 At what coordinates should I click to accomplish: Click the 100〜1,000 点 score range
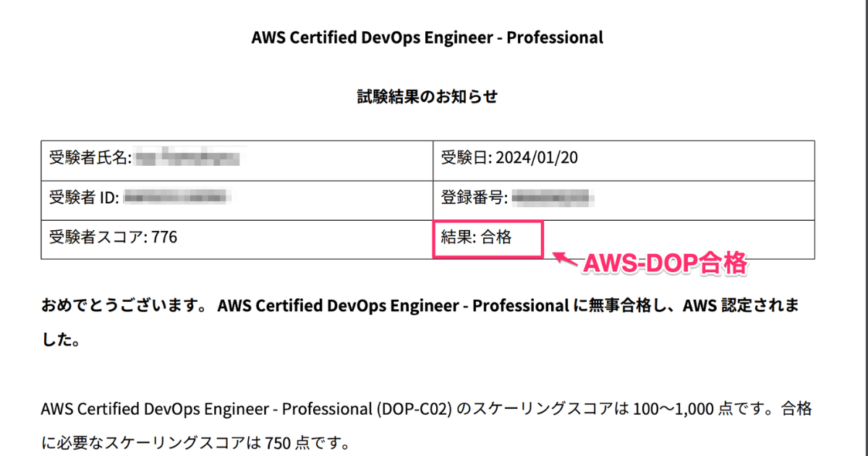point(684,409)
